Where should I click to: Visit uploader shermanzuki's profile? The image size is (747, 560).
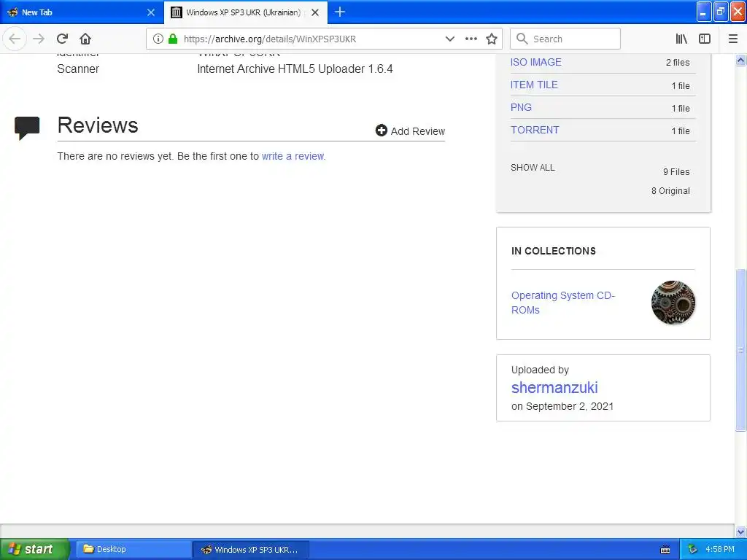click(x=554, y=388)
